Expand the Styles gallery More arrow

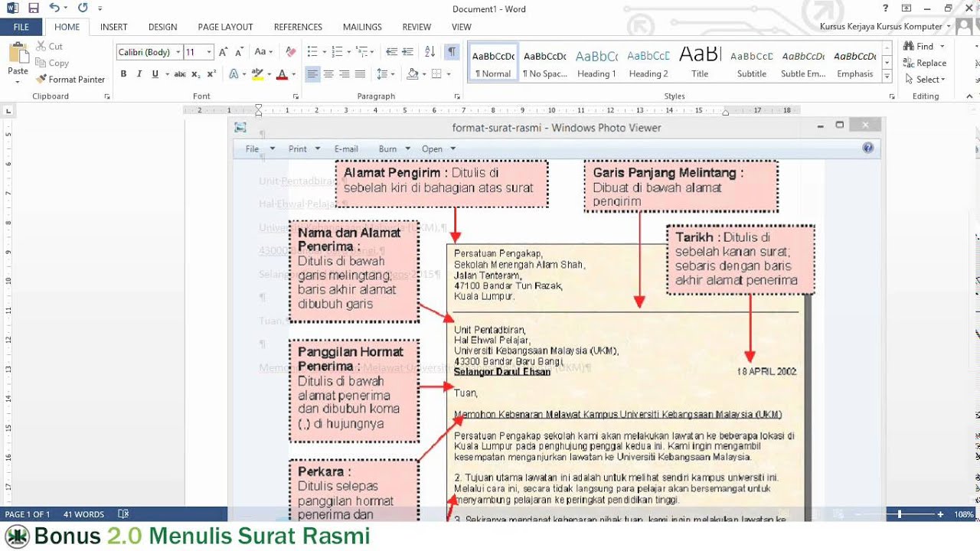point(887,77)
